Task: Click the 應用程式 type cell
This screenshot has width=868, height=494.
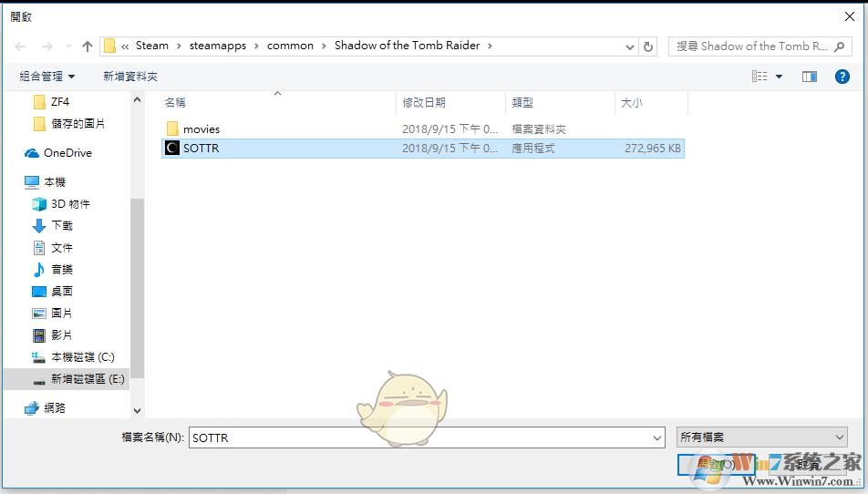Action: click(x=532, y=149)
